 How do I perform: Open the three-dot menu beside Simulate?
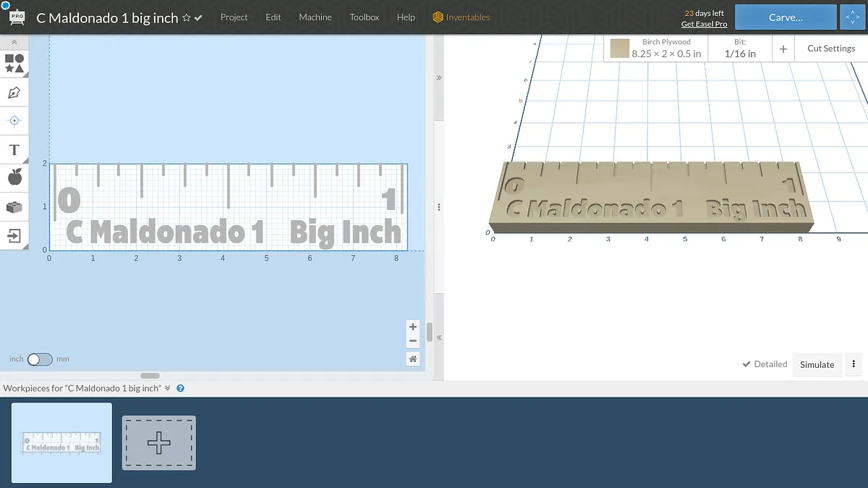(x=854, y=364)
